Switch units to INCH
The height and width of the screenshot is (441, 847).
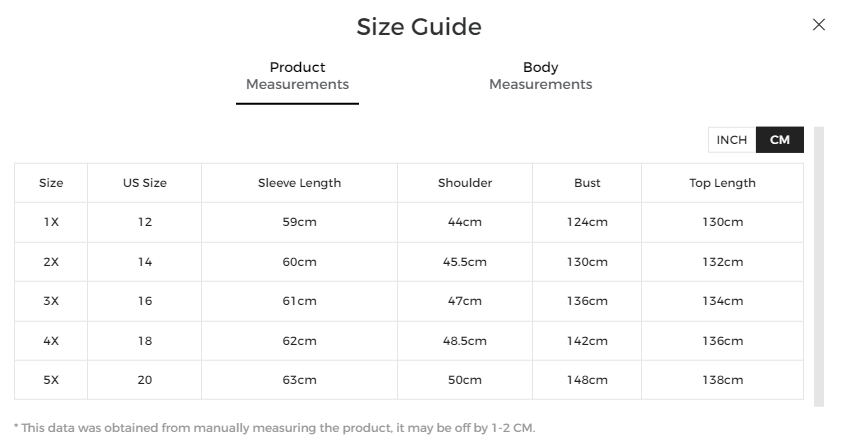pos(732,140)
